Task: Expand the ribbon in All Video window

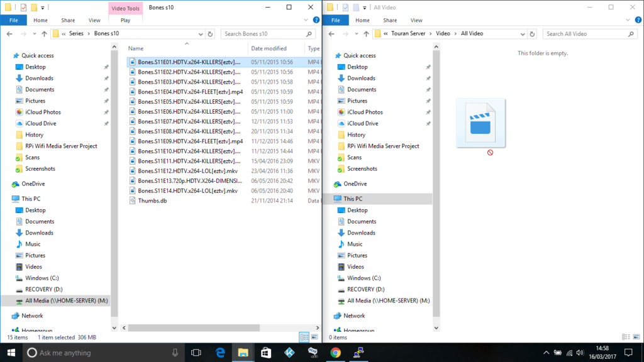Action: 628,20
